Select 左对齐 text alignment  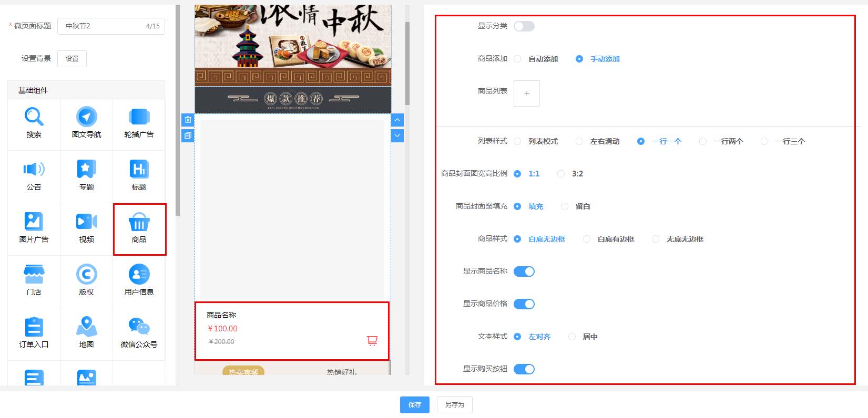533,337
